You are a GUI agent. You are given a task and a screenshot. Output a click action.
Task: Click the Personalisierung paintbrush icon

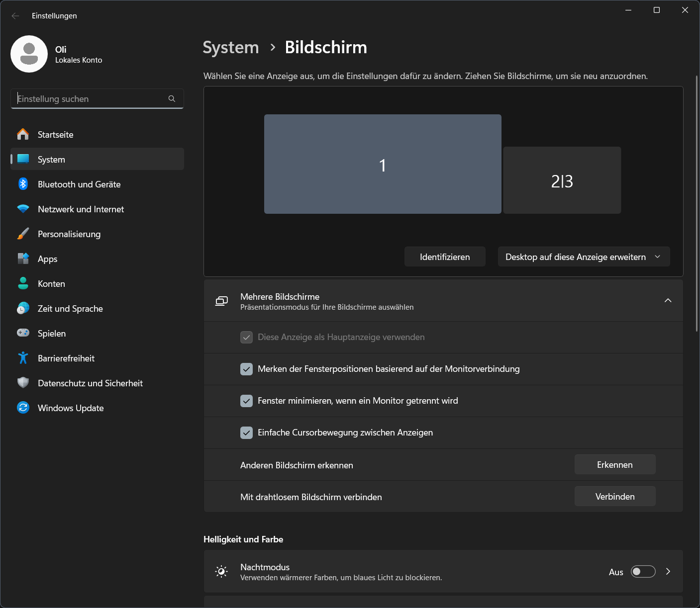click(x=23, y=234)
